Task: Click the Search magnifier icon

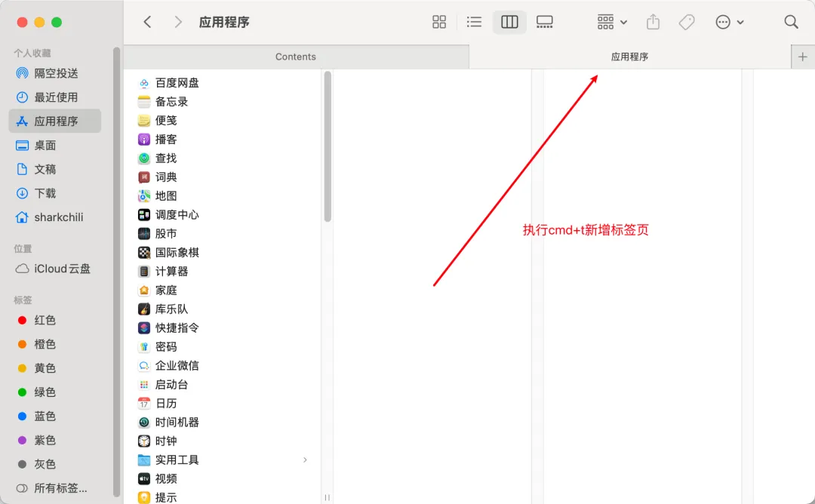Action: pos(791,22)
